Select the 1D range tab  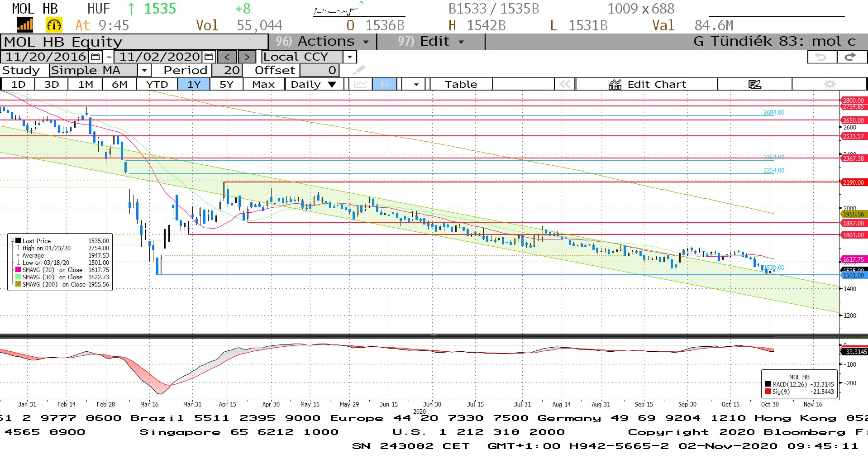(19, 84)
